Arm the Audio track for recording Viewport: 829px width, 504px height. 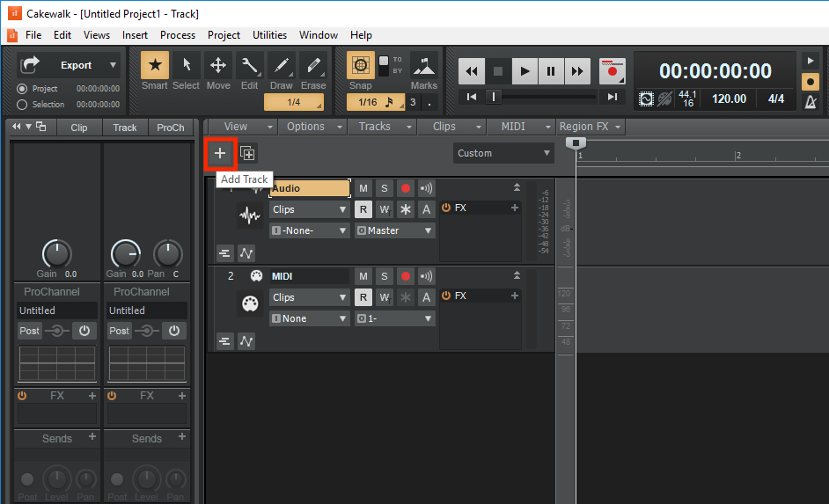(406, 188)
